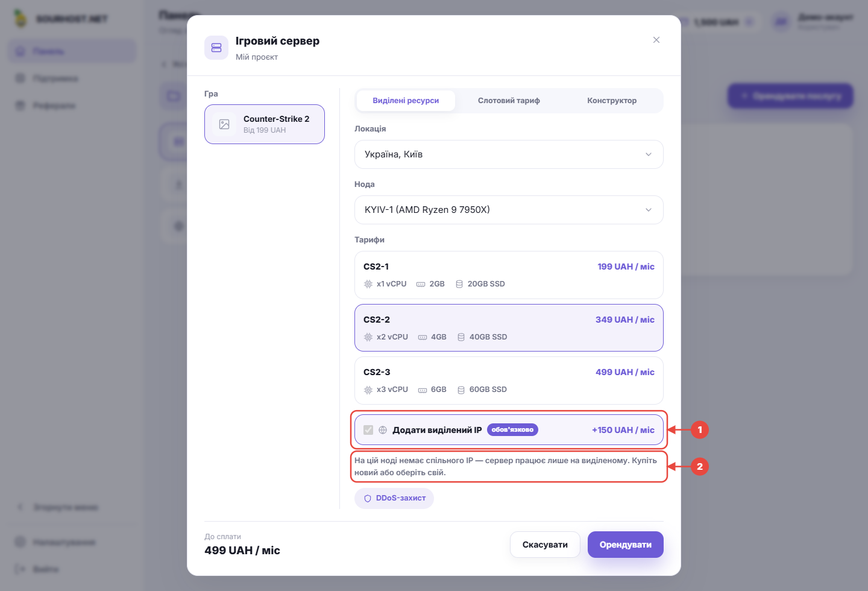Click the RAM icon in CS2-2 tariff
Viewport: 868px width, 591px height.
pos(423,338)
